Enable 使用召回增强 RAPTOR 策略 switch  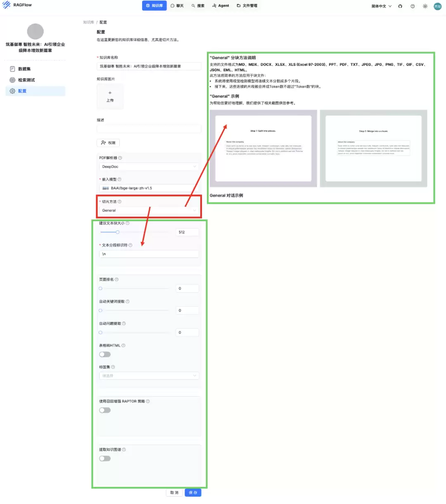click(x=105, y=410)
